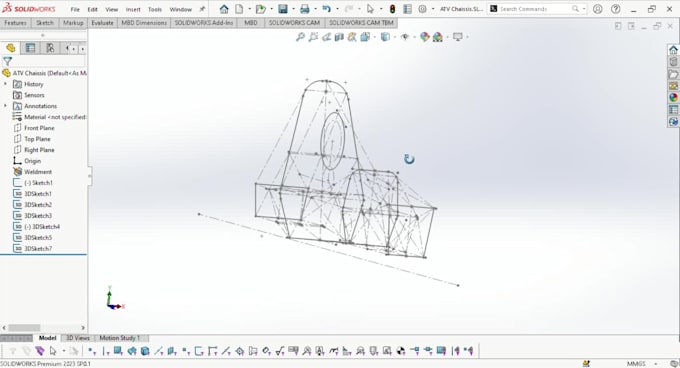Viewport: 680px width, 368px height.
Task: Open the user Login account icon
Action: pyautogui.click(x=598, y=9)
